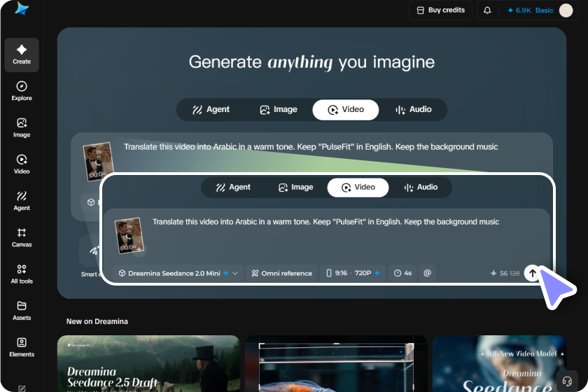The width and height of the screenshot is (588, 392).
Task: Open the fish tank video card
Action: [x=336, y=363]
